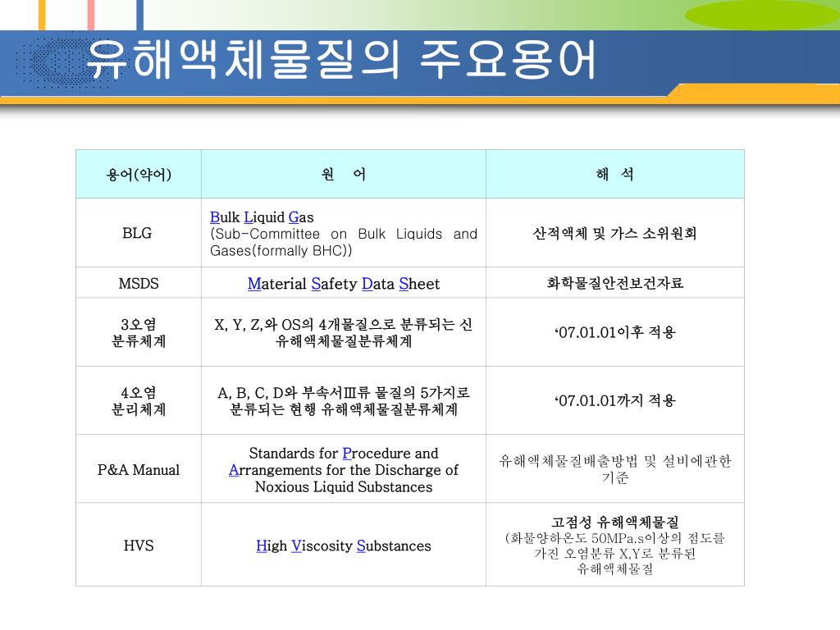The image size is (840, 630).
Task: Click the MSDS abbreviation cell
Action: point(139,283)
